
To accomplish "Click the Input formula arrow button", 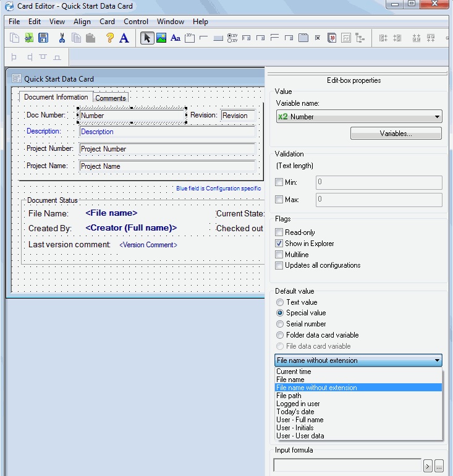I will [428, 465].
